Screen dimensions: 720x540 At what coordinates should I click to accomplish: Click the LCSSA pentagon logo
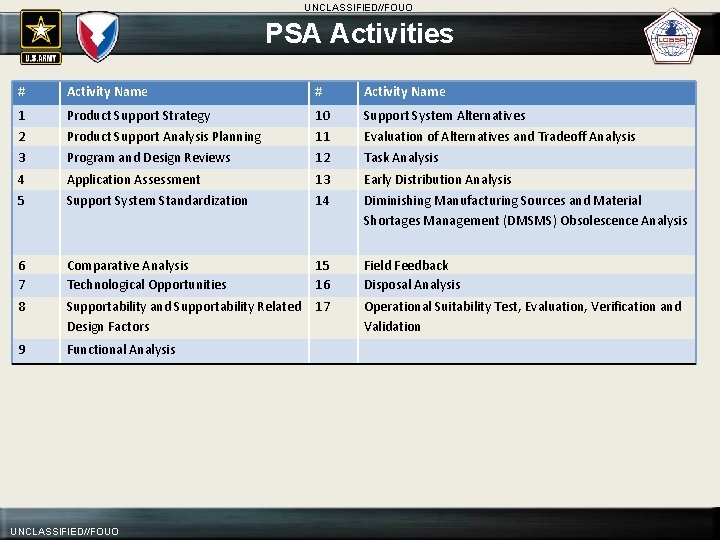click(672, 37)
